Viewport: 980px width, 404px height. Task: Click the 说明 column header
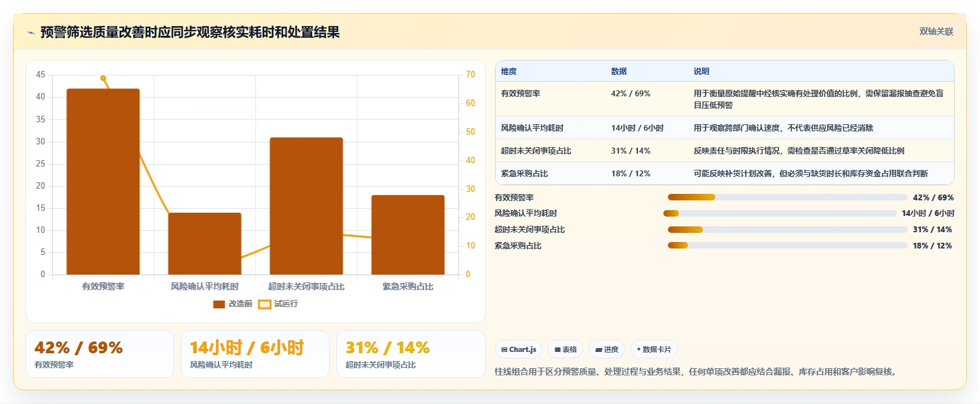(702, 72)
